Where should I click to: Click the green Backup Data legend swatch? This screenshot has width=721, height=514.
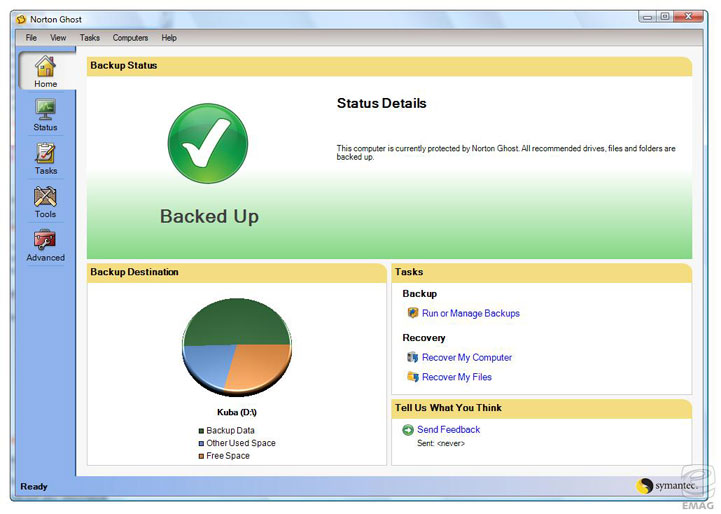(201, 431)
